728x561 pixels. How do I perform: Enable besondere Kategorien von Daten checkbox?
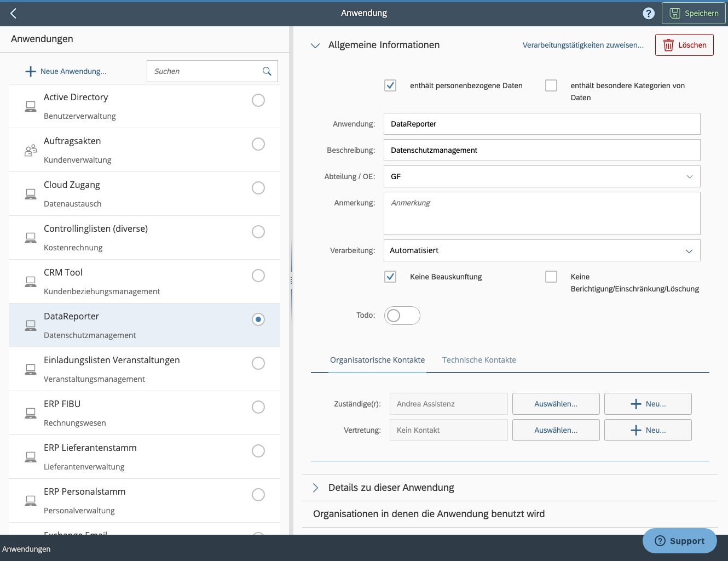(x=551, y=85)
